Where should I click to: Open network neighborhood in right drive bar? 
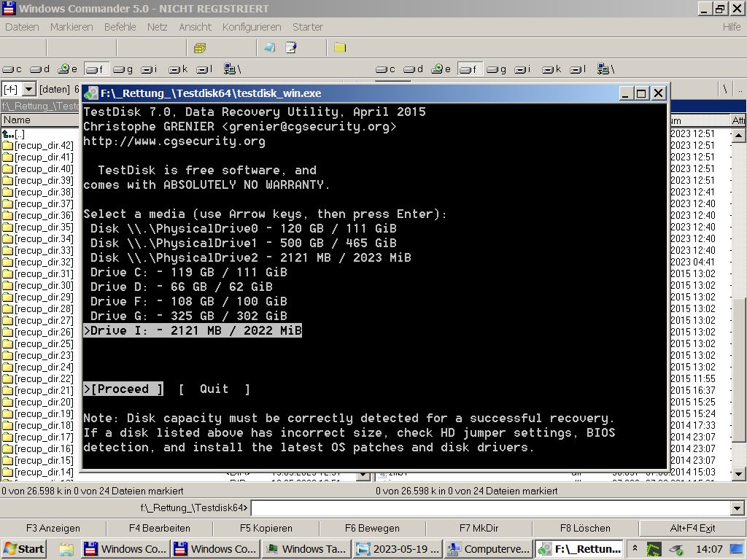pyautogui.click(x=606, y=69)
